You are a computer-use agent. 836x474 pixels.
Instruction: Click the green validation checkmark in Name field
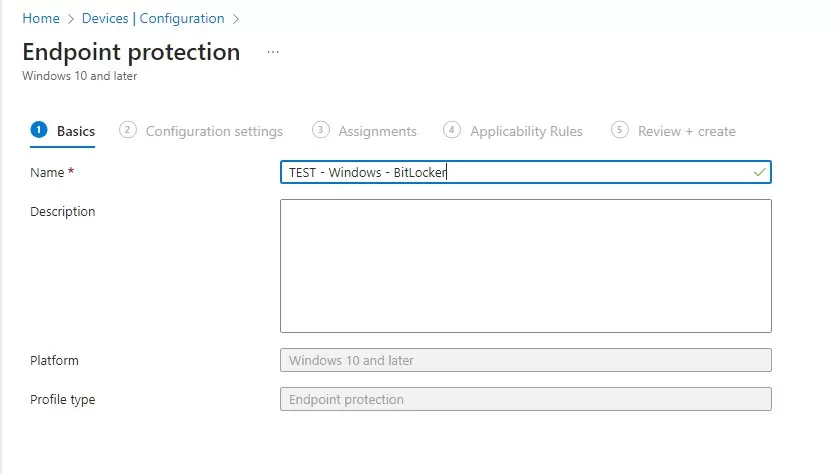tap(759, 172)
